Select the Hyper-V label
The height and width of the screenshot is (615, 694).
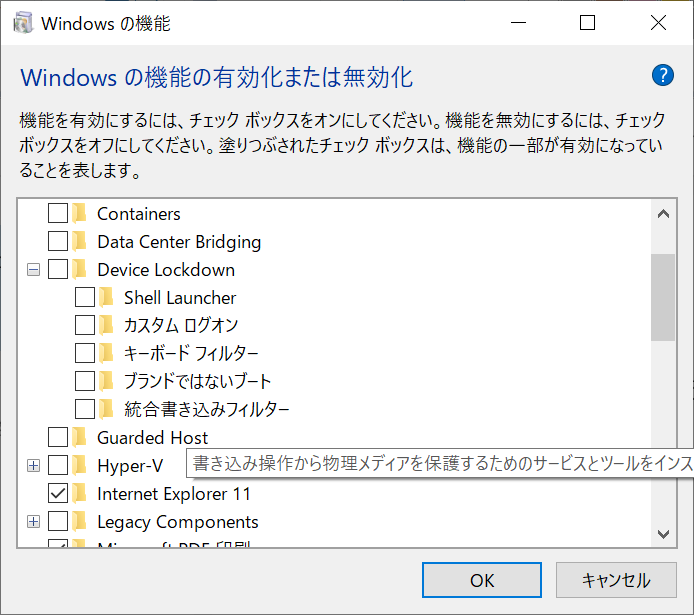click(x=130, y=466)
